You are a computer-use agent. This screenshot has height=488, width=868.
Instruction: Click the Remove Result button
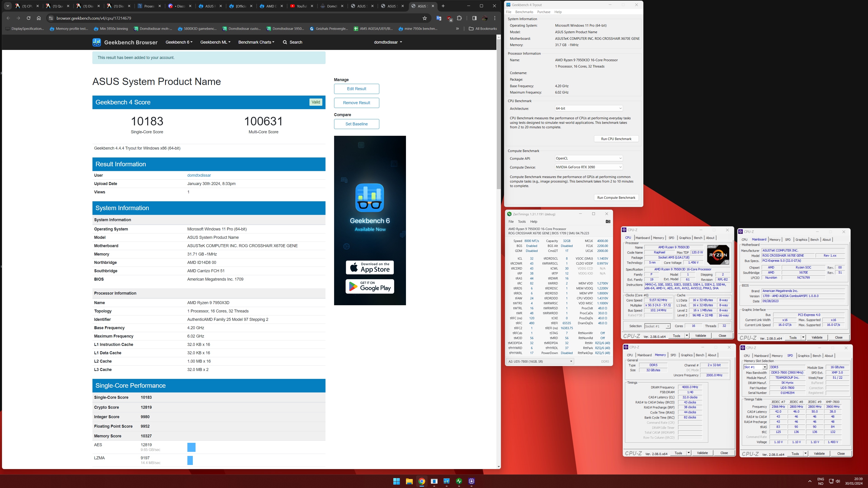[x=356, y=103]
